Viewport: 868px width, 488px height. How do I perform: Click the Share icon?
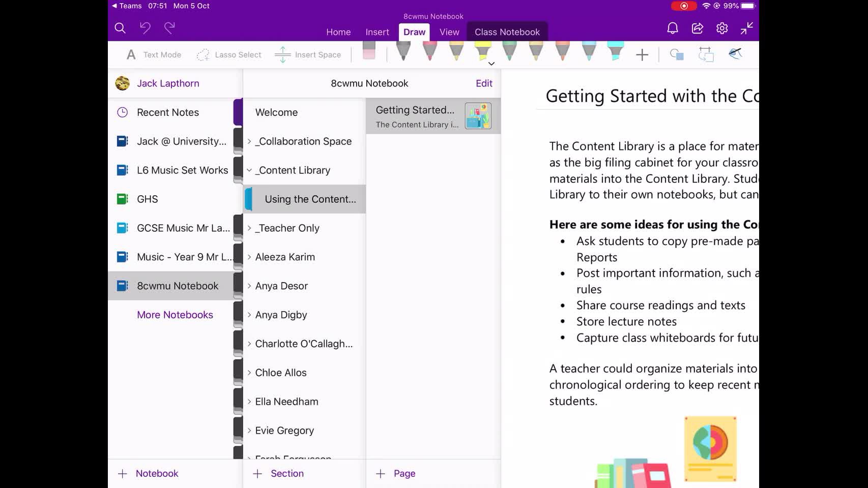pyautogui.click(x=697, y=28)
